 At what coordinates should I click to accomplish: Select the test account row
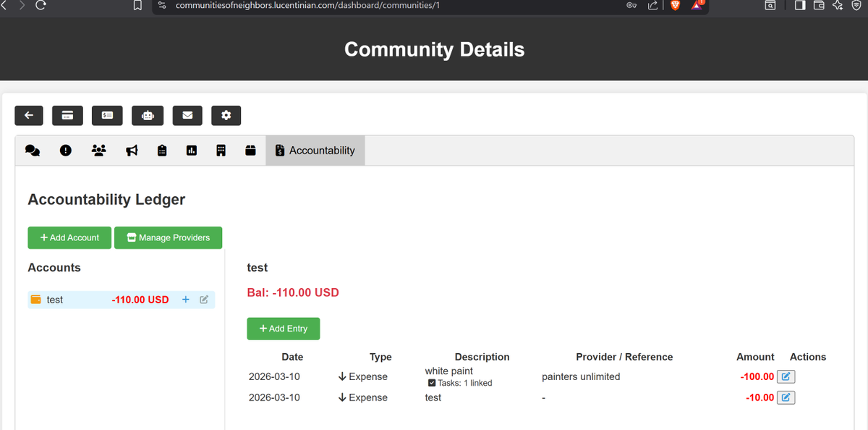coord(122,300)
